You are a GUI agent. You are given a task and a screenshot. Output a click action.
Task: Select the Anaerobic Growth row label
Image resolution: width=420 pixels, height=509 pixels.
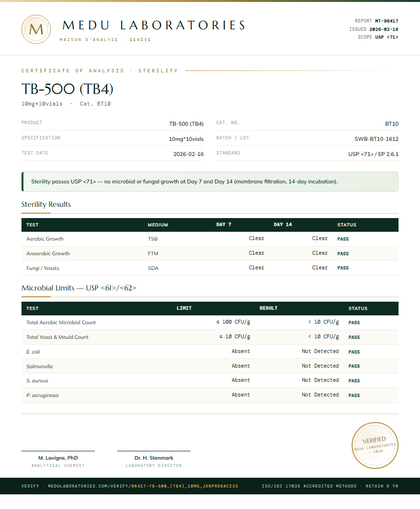[48, 254]
